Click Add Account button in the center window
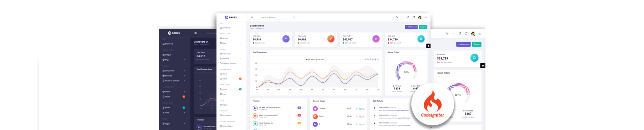644x130 pixels. coord(411,27)
